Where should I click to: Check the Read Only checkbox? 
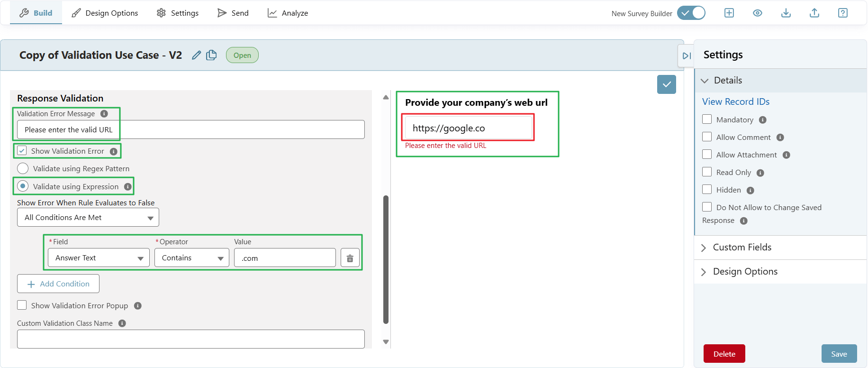(707, 172)
